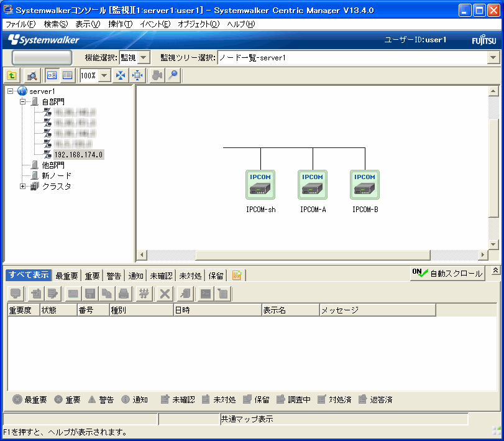504x441 pixels.
Task: Click the speech bubble event toolbar icon
Action: click(16, 294)
